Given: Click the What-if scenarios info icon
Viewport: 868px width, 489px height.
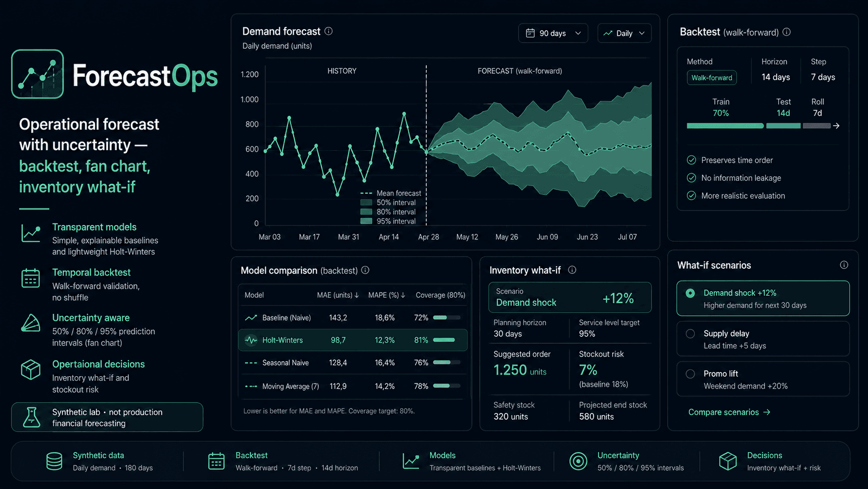Looking at the screenshot, I should click(844, 265).
